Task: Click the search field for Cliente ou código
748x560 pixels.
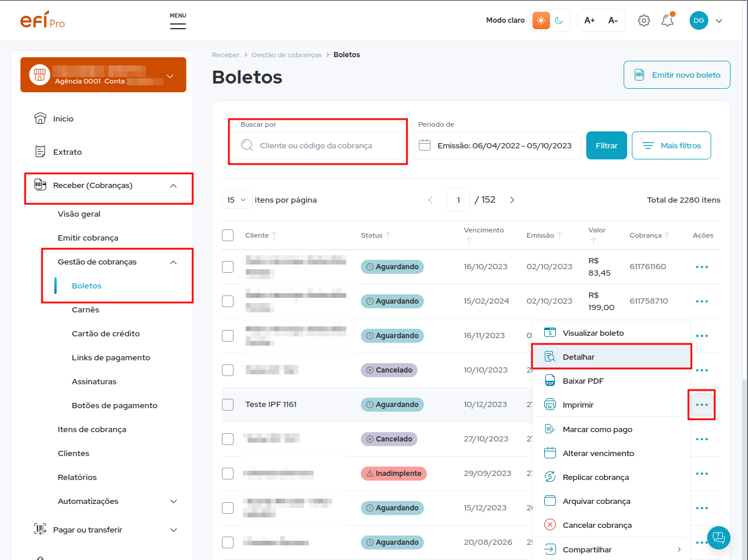Action: pos(318,145)
